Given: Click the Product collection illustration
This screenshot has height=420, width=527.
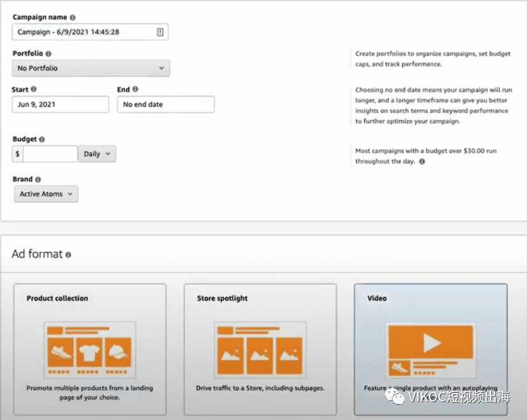Looking at the screenshot, I should (x=90, y=350).
